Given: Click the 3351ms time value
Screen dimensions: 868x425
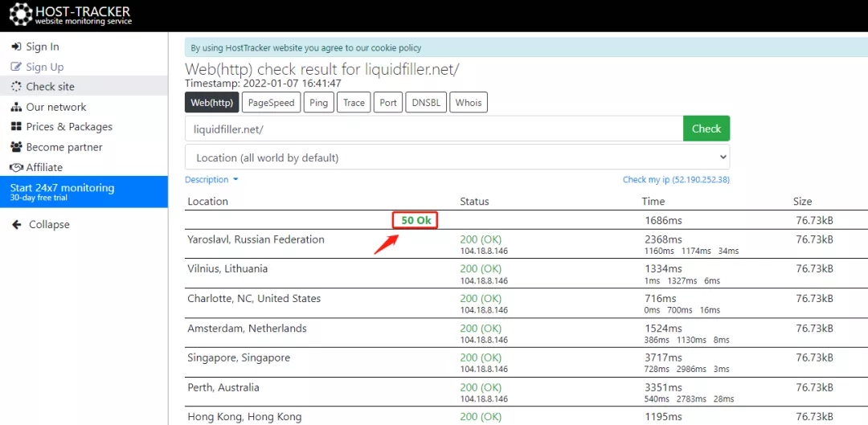Looking at the screenshot, I should tap(663, 387).
